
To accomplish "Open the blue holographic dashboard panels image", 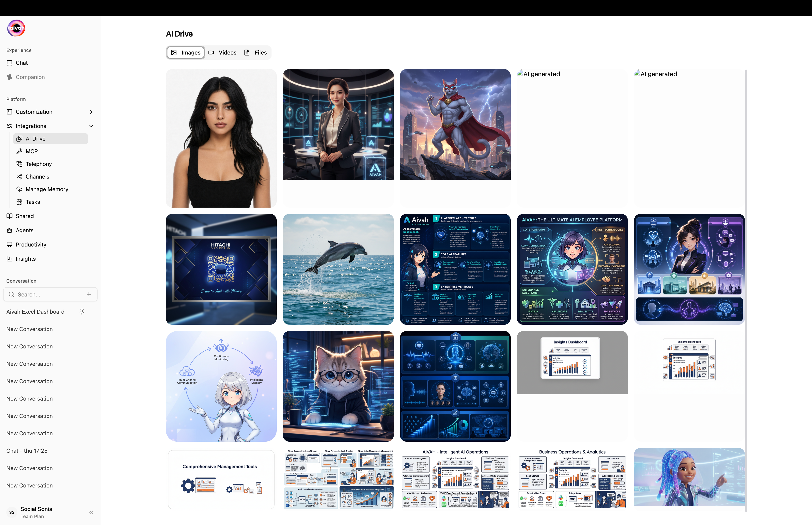I will pos(455,386).
